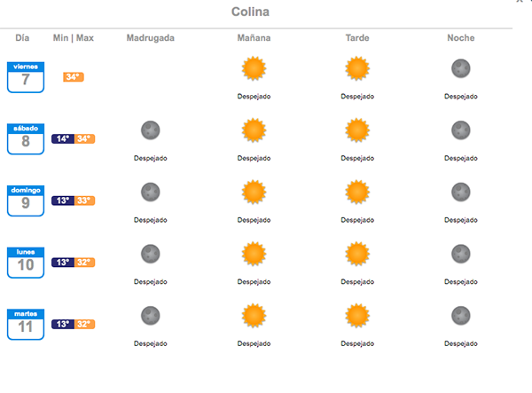
Task: Select the domingo 9 calendar tile
Action: (x=26, y=200)
